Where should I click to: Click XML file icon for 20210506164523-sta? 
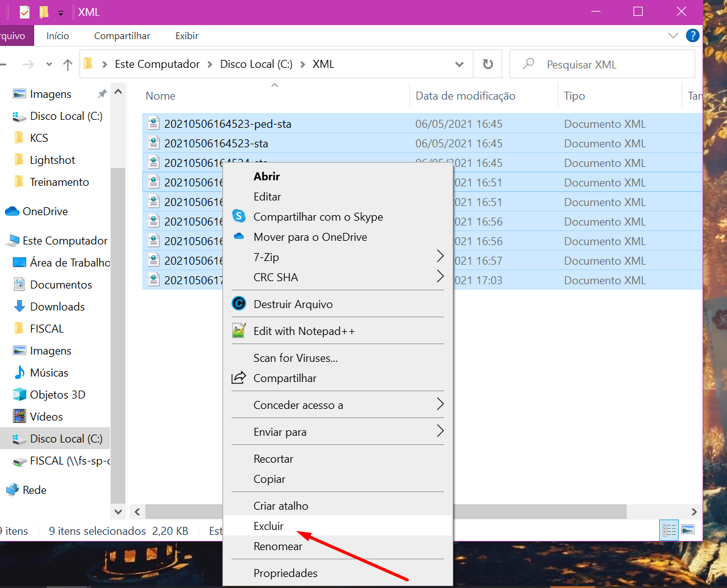[153, 143]
